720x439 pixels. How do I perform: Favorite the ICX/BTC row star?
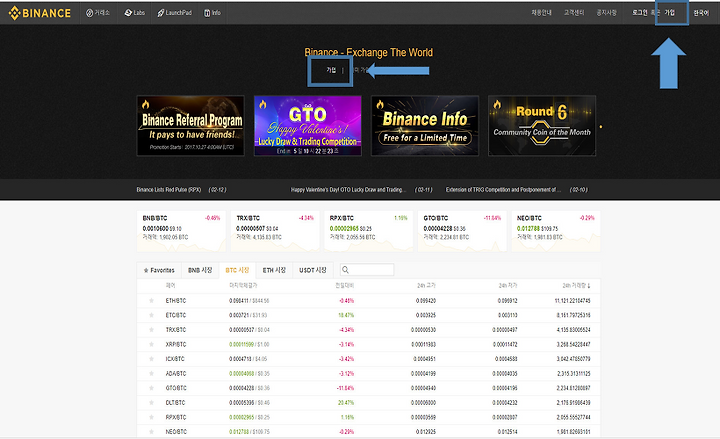pos(151,359)
